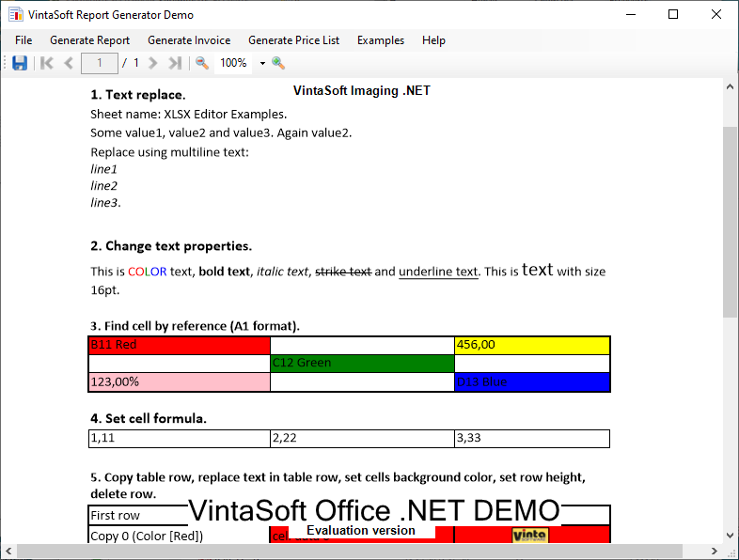The image size is (739, 560).
Task: Jump to last page button
Action: pos(175,63)
